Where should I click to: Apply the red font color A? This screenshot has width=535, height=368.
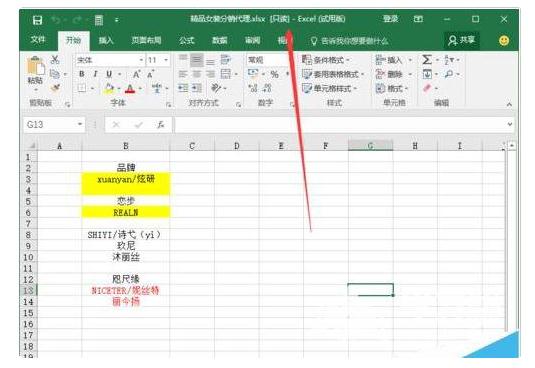coord(130,88)
